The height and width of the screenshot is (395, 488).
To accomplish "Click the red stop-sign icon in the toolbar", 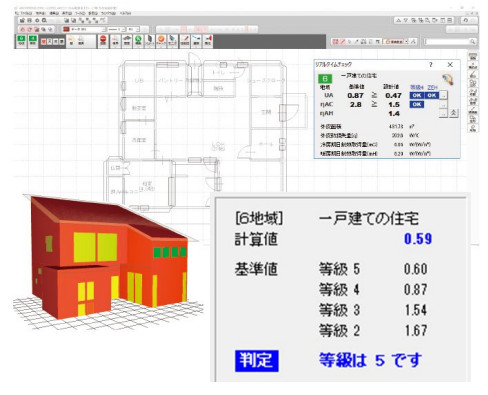I will pyautogui.click(x=103, y=41).
